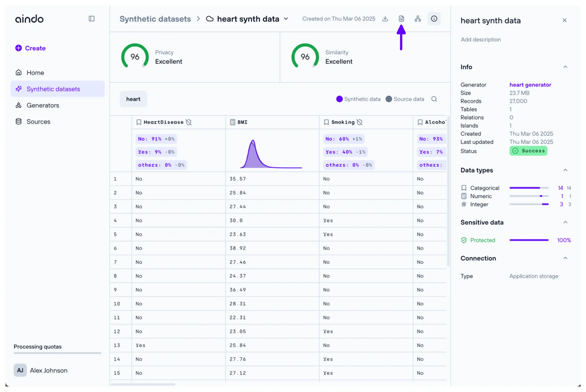Select the heart table tab

133,99
